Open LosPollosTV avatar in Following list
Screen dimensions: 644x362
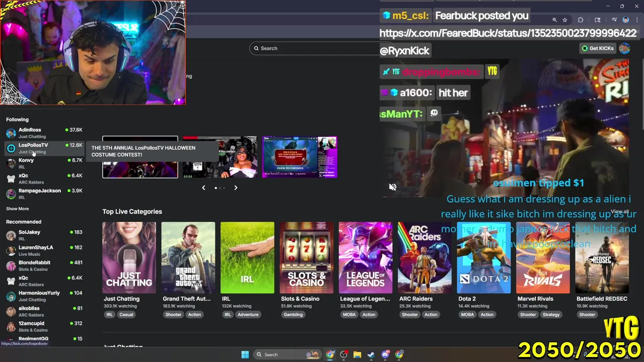11,148
